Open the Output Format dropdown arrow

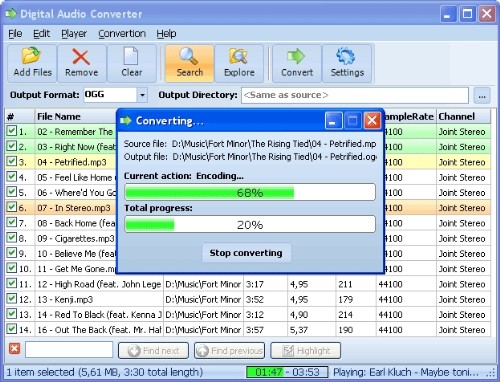click(x=142, y=95)
